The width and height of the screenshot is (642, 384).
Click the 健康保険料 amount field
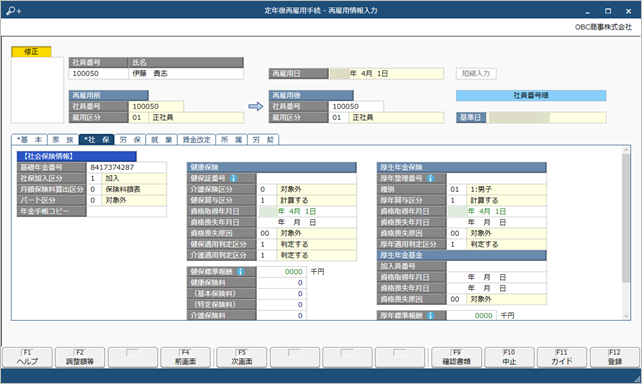282,283
